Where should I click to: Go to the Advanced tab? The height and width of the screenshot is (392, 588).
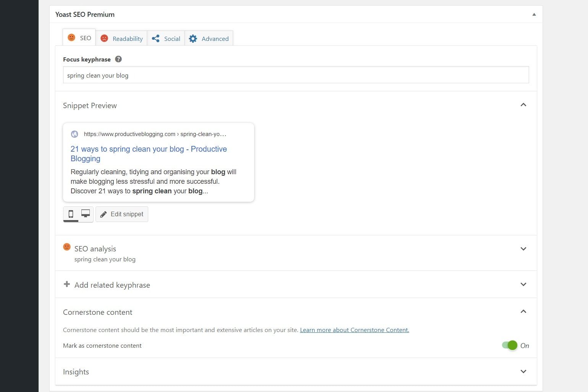tap(209, 39)
